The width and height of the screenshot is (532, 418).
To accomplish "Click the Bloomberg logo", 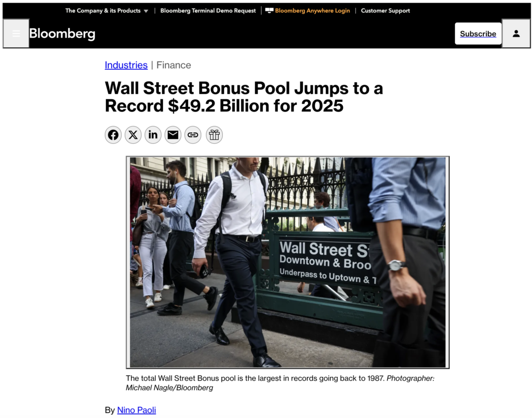I will (62, 34).
